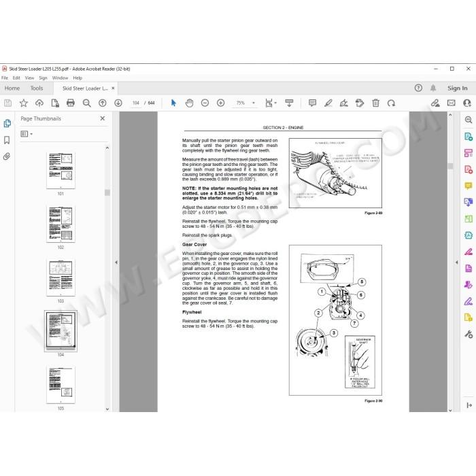Toggle the Page Thumbnails panel icon
Screen dimensions: 476x476
coord(7,124)
